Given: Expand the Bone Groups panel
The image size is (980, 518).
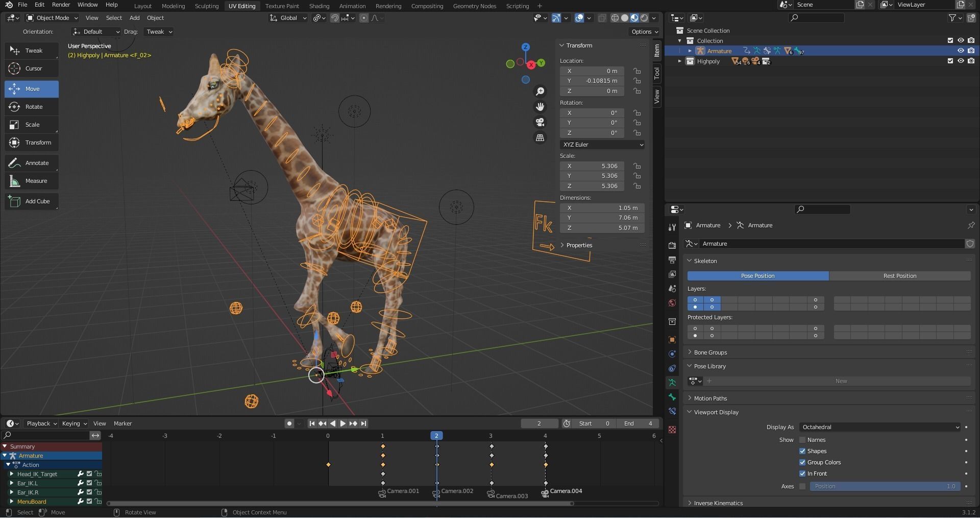Looking at the screenshot, I should [x=710, y=352].
